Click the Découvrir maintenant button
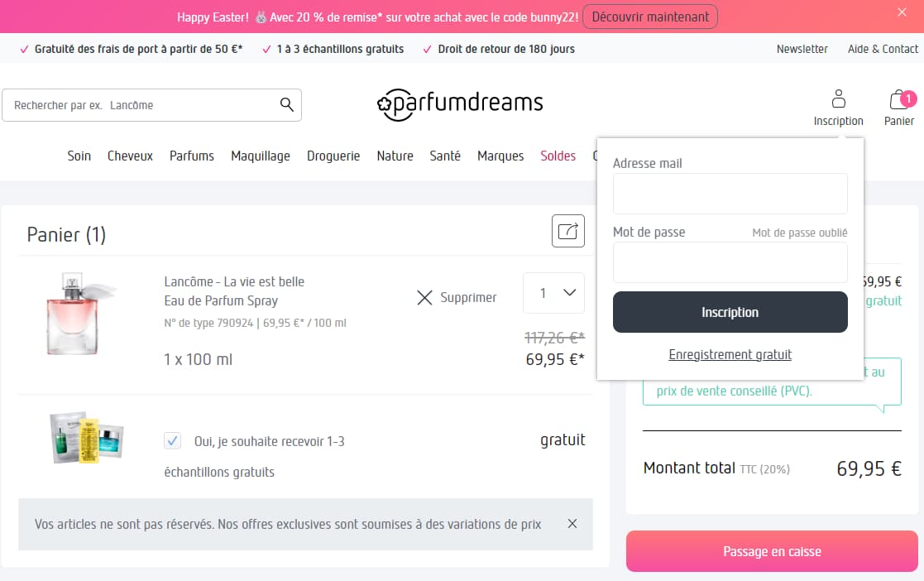This screenshot has width=924, height=581. pos(650,17)
